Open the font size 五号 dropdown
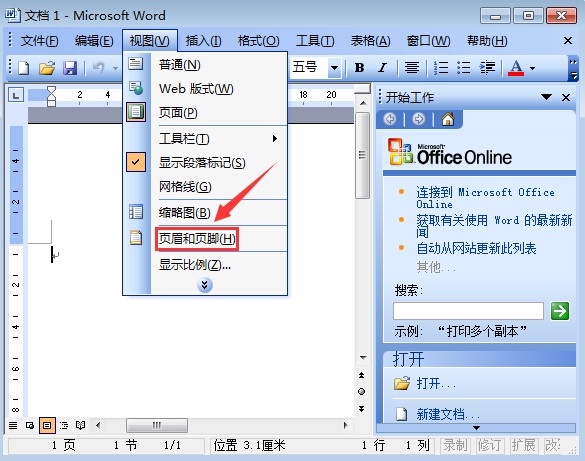 [335, 68]
